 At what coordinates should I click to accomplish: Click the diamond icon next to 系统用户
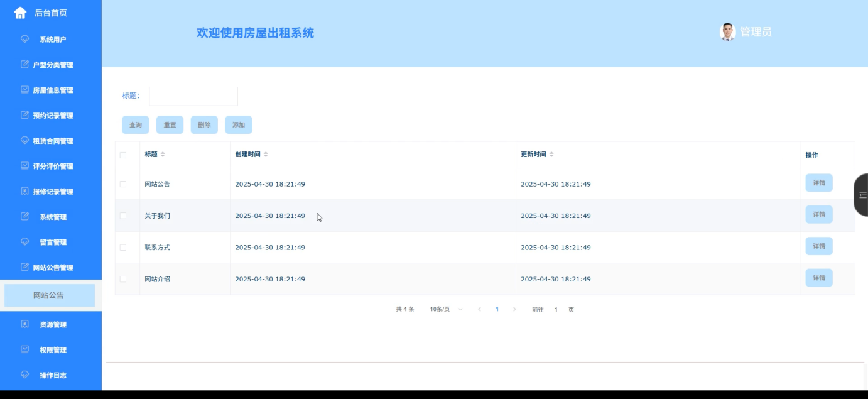coord(25,39)
